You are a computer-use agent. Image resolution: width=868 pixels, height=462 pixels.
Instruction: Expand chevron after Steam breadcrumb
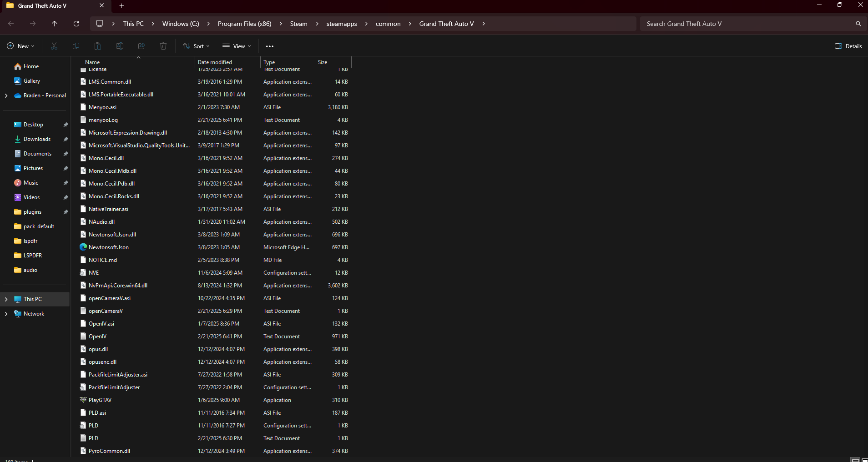point(317,24)
